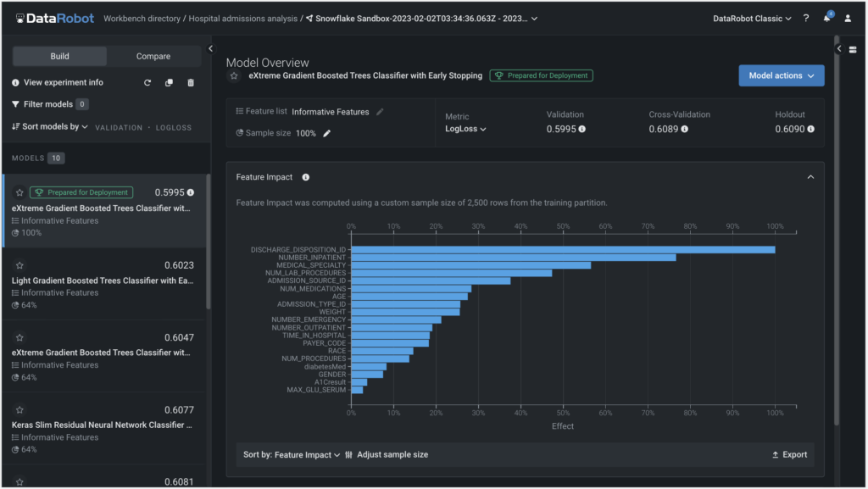
Task: Click the Holdout score info icon
Action: tap(811, 129)
